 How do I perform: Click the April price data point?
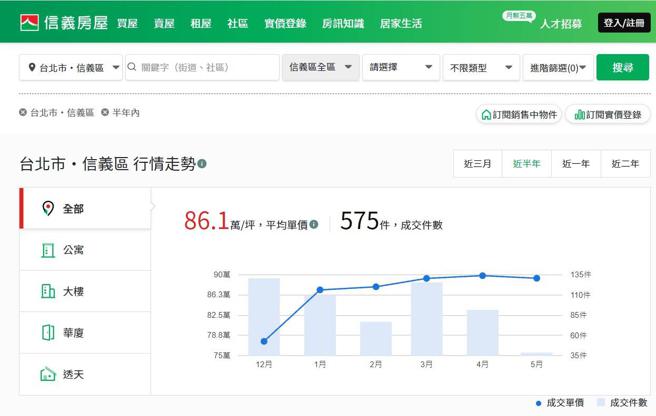[482, 275]
